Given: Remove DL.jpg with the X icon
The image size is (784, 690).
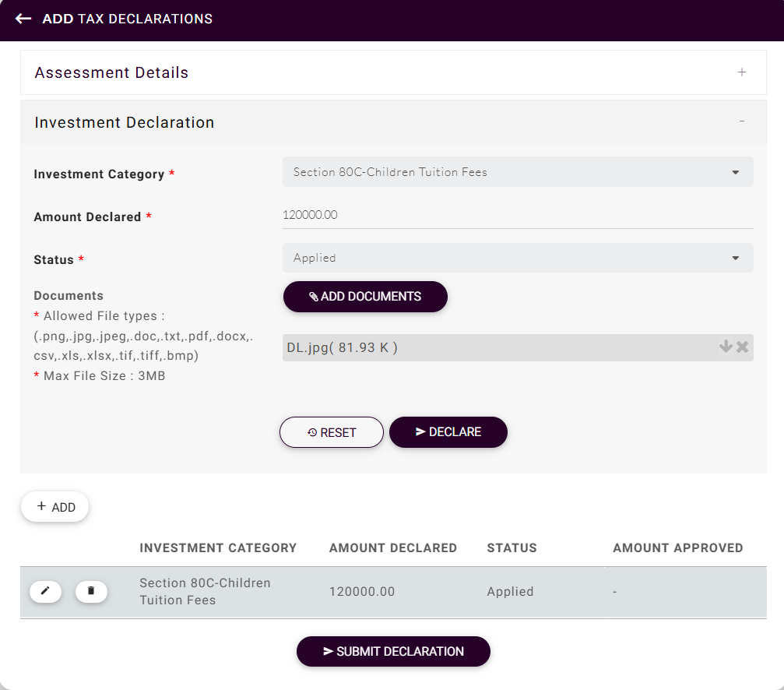Looking at the screenshot, I should point(743,347).
